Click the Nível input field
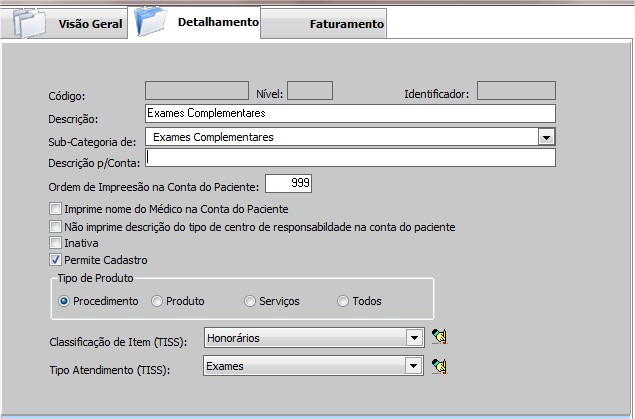Screen dimensions: 635x419 coord(310,90)
